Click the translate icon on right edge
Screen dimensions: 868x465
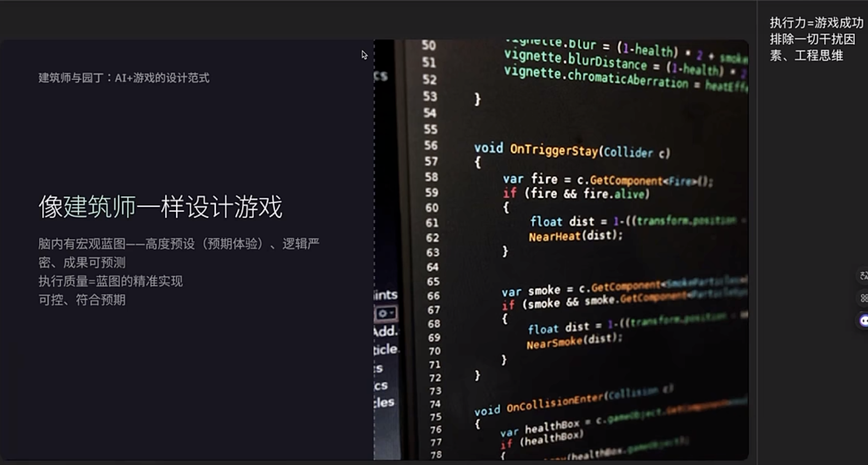863,275
